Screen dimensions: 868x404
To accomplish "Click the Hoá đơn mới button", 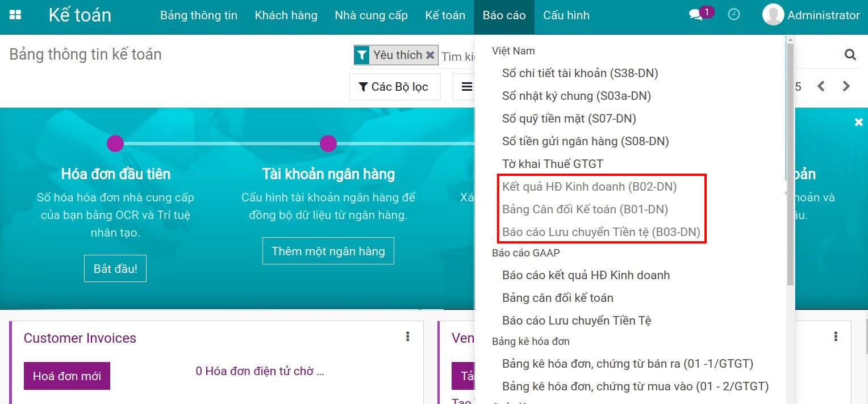I will [x=67, y=376].
